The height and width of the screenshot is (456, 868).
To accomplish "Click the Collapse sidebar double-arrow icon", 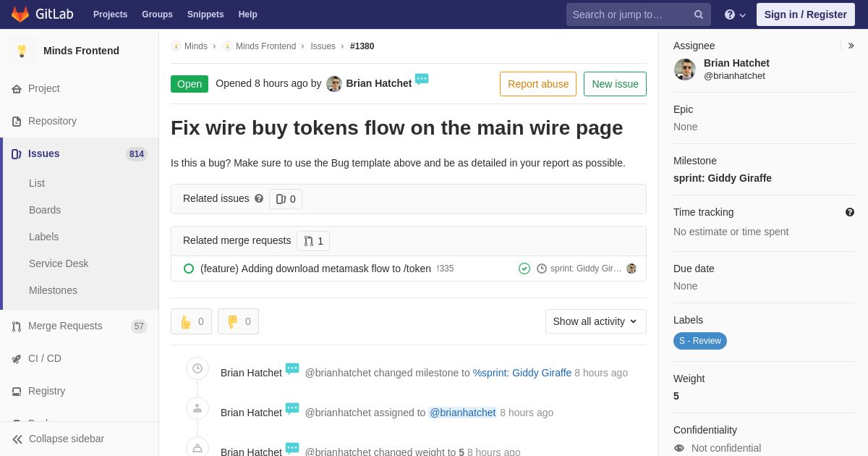I will [17, 439].
